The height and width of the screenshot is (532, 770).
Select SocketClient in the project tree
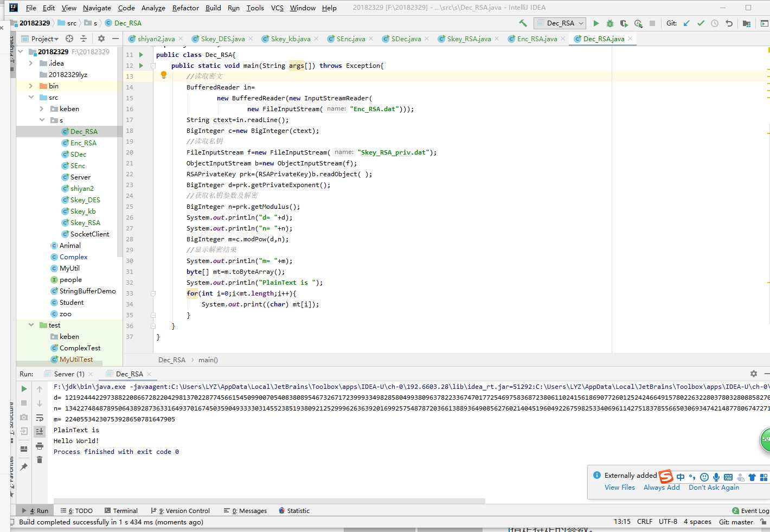[x=89, y=234]
